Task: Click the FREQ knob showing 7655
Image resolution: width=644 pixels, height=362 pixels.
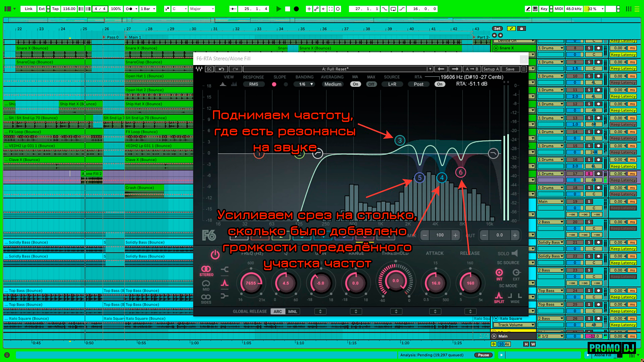Action: [251, 283]
